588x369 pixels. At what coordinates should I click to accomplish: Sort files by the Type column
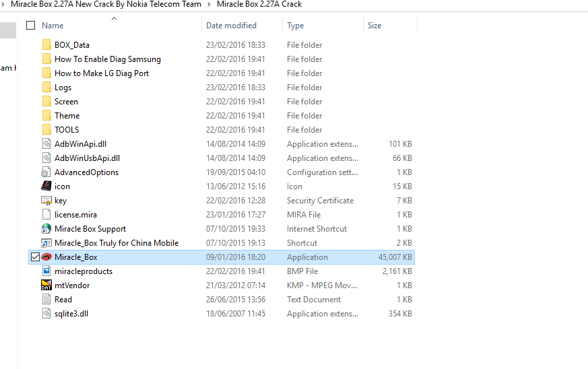(296, 26)
